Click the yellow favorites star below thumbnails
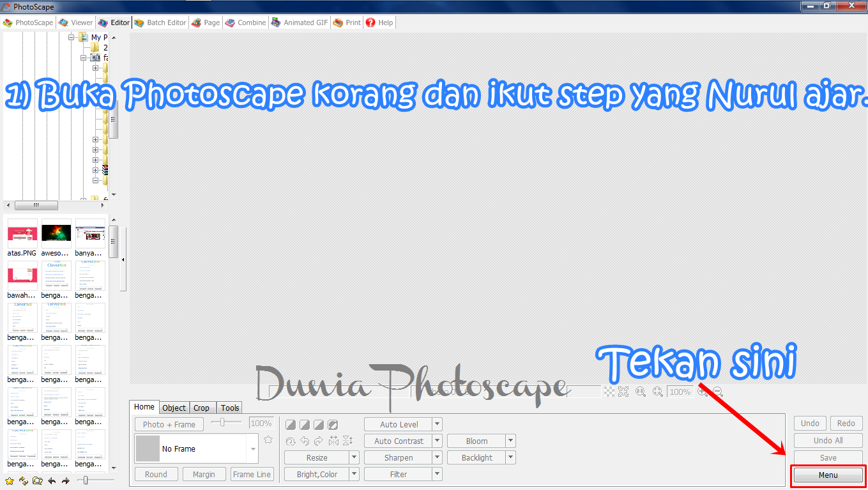This screenshot has height=490, width=868. point(10,480)
